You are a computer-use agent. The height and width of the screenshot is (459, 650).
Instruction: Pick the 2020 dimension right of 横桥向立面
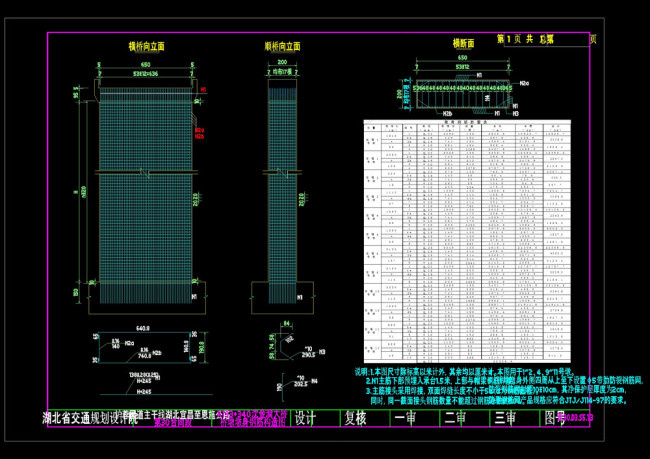[196, 199]
